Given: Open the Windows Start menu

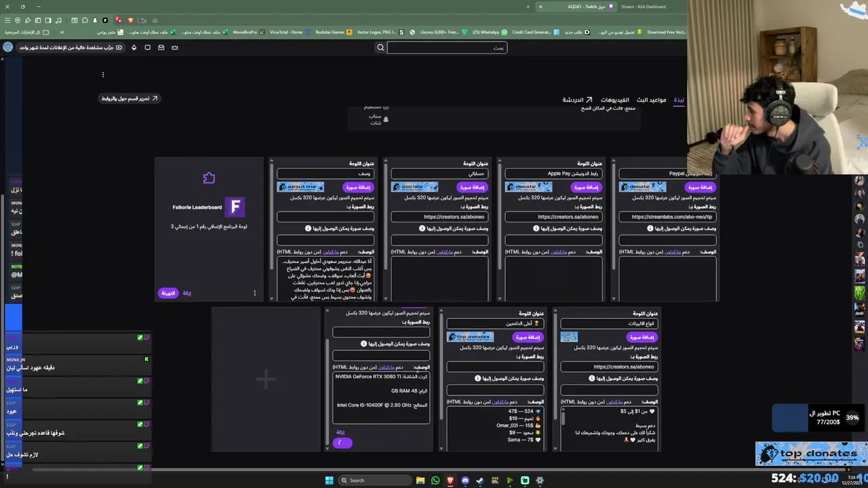Looking at the screenshot, I should pyautogui.click(x=329, y=481).
